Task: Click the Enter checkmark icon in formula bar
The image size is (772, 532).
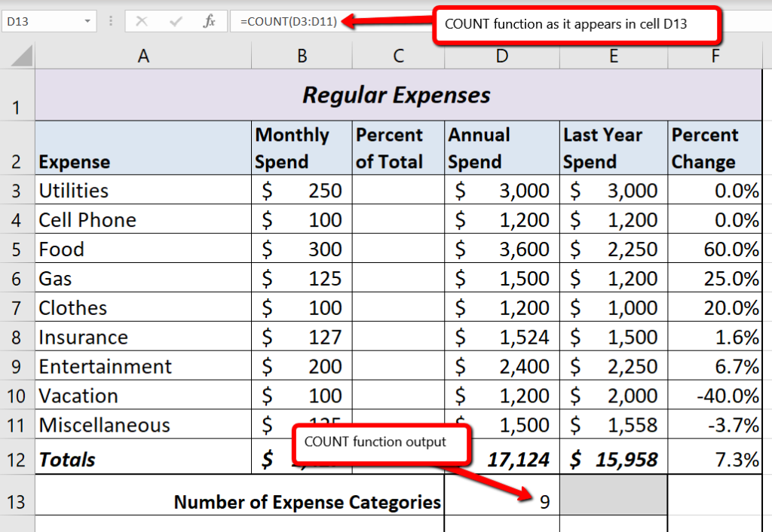Action: point(175,21)
